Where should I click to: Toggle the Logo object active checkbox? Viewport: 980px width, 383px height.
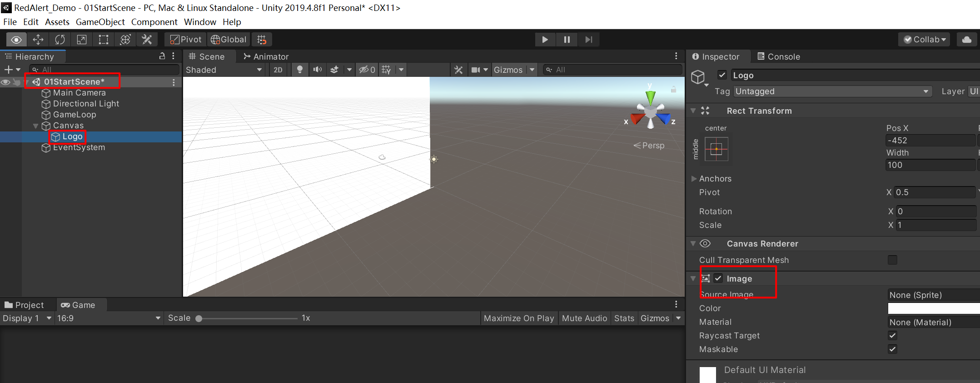[722, 75]
